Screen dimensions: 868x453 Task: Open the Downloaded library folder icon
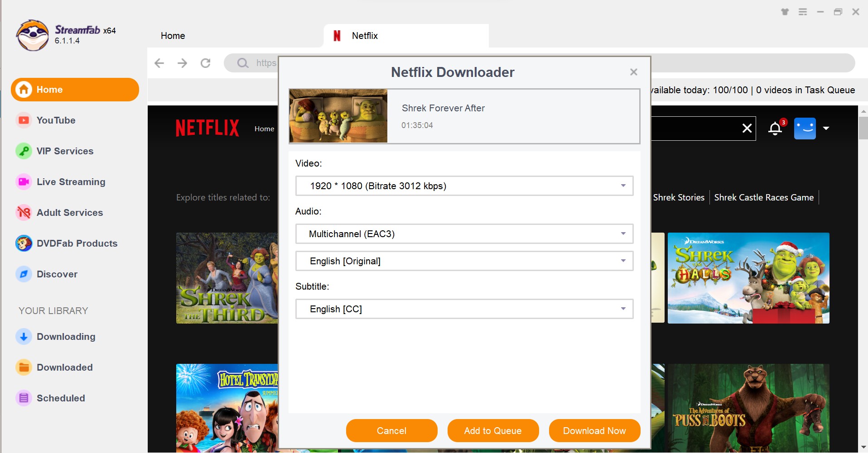24,367
